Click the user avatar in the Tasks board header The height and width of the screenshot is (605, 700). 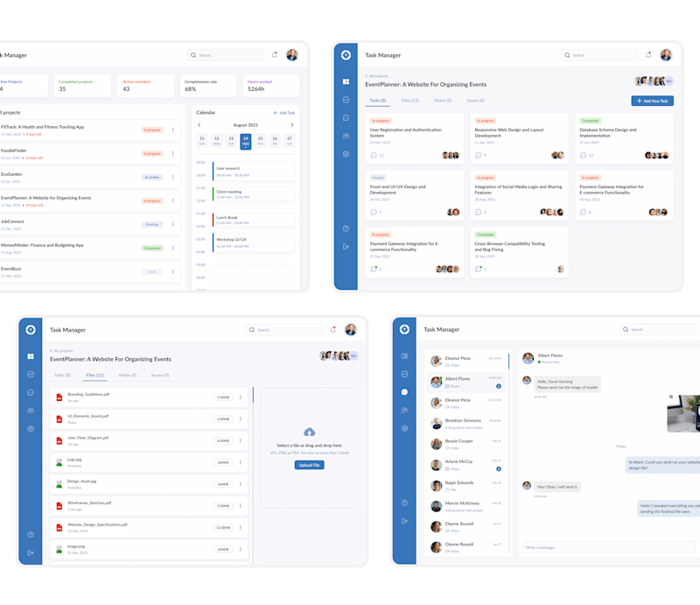(x=666, y=55)
